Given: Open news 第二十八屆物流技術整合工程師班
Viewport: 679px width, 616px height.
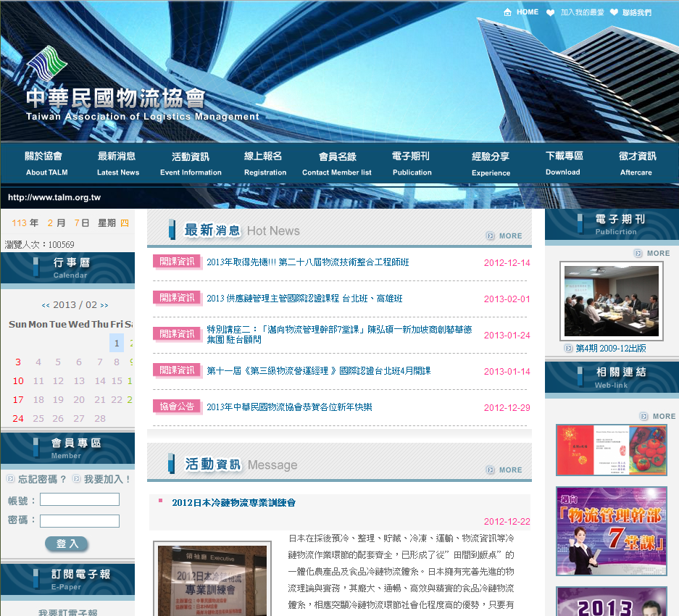Looking at the screenshot, I should [307, 262].
